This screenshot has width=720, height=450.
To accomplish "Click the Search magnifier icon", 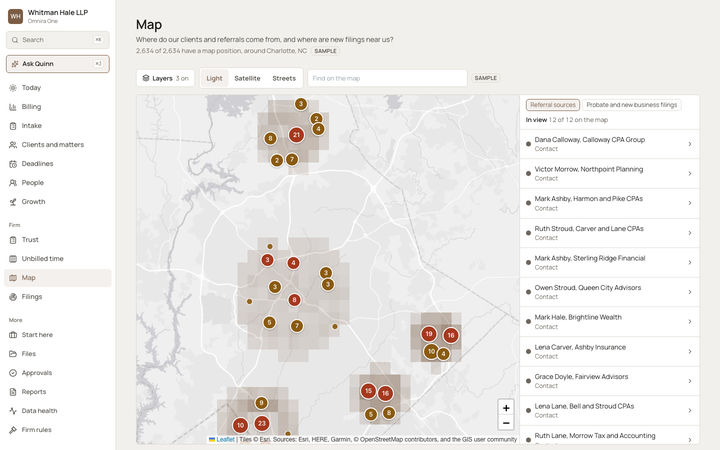I will (x=15, y=40).
